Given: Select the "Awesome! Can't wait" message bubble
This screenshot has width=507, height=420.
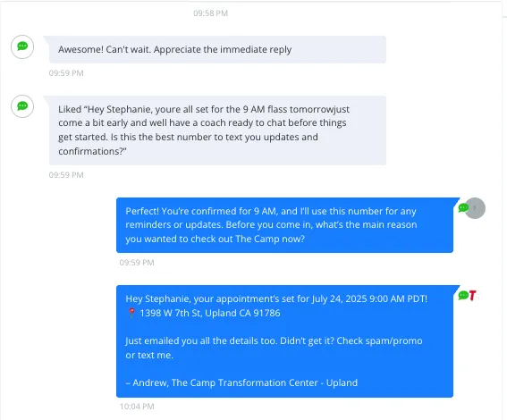Looking at the screenshot, I should click(x=217, y=49).
